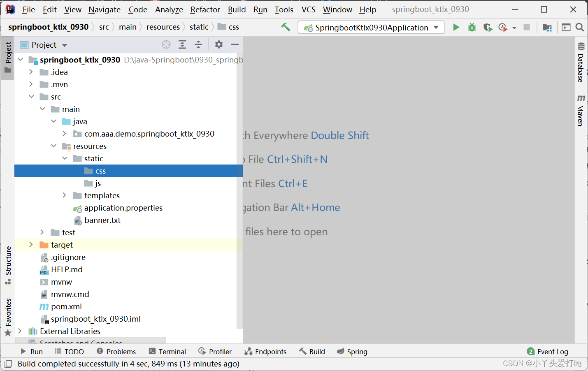This screenshot has height=371, width=588.
Task: Open the Profiler tool window
Action: (x=215, y=352)
